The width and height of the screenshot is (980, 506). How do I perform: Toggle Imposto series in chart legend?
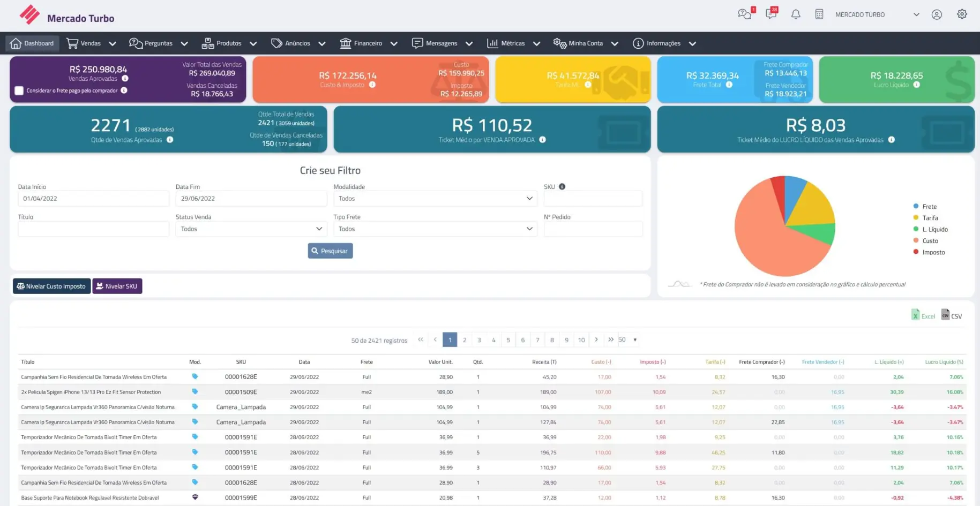(x=929, y=252)
